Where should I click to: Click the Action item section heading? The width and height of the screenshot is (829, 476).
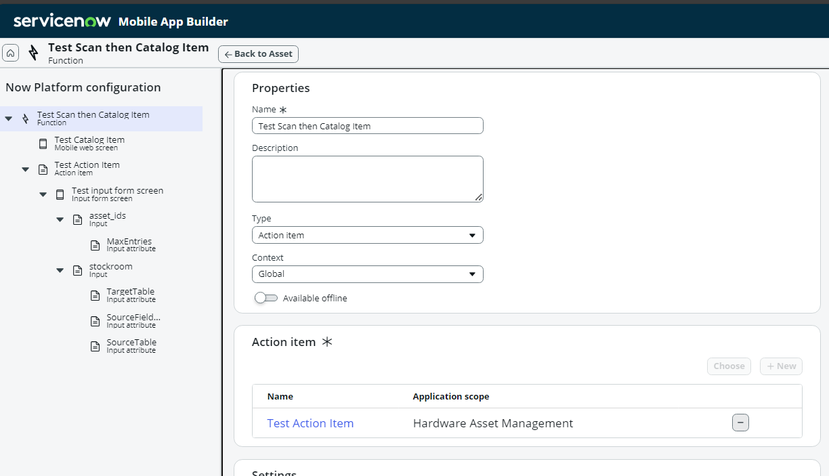pos(283,342)
